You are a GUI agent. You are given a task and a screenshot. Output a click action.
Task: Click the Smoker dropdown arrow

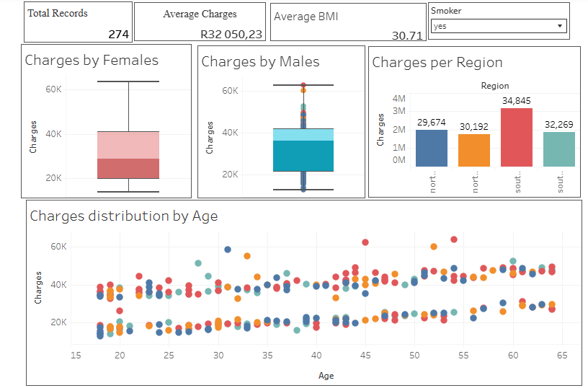[560, 26]
